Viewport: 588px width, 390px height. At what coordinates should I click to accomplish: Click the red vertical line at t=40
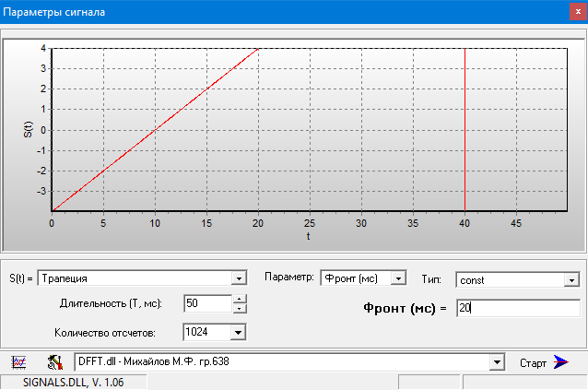pos(465,129)
